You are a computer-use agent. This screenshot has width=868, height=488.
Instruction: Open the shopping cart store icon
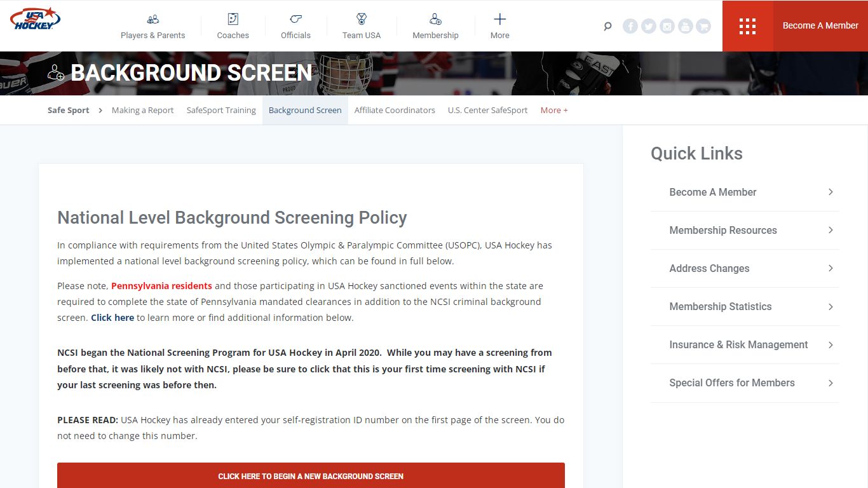(703, 26)
